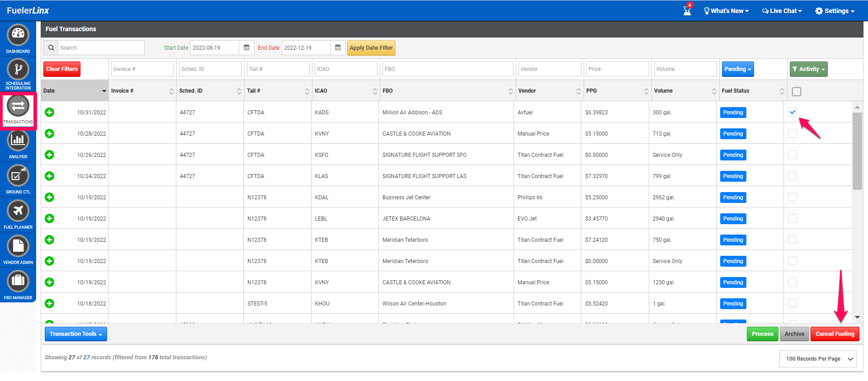
Task: Check the KSFO Signature Flight Support row checkbox
Action: click(793, 155)
